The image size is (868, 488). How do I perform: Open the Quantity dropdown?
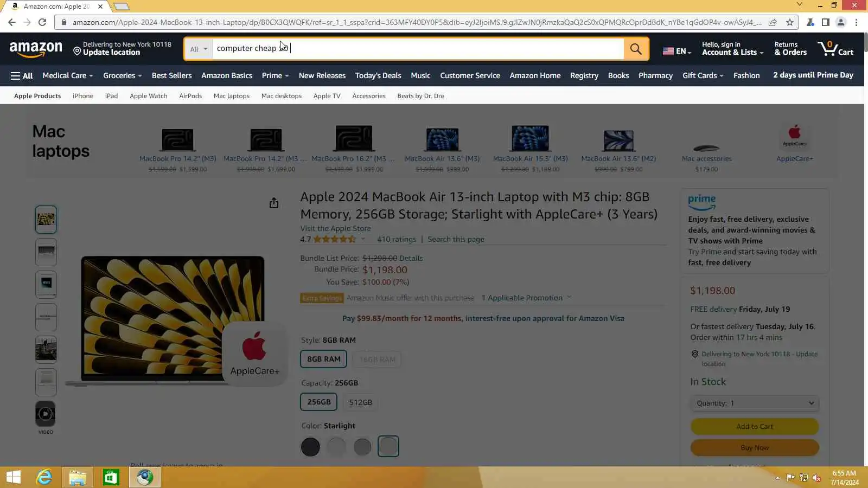[755, 403]
